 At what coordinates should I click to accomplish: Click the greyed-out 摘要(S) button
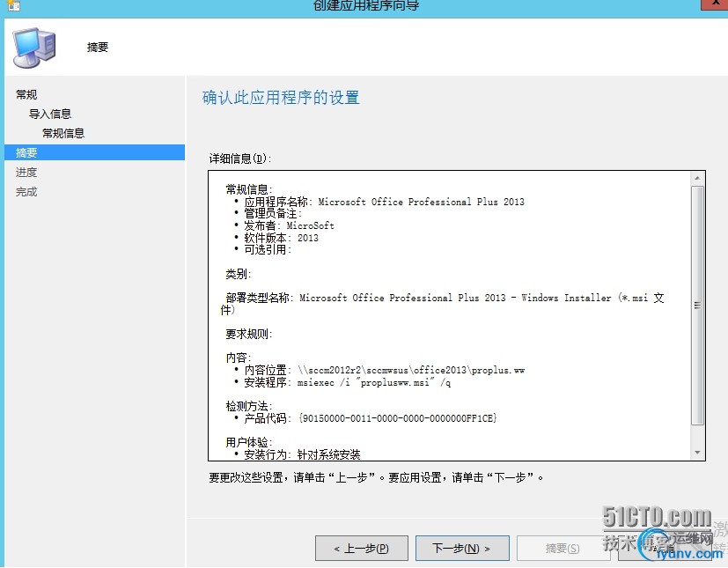[x=563, y=549]
